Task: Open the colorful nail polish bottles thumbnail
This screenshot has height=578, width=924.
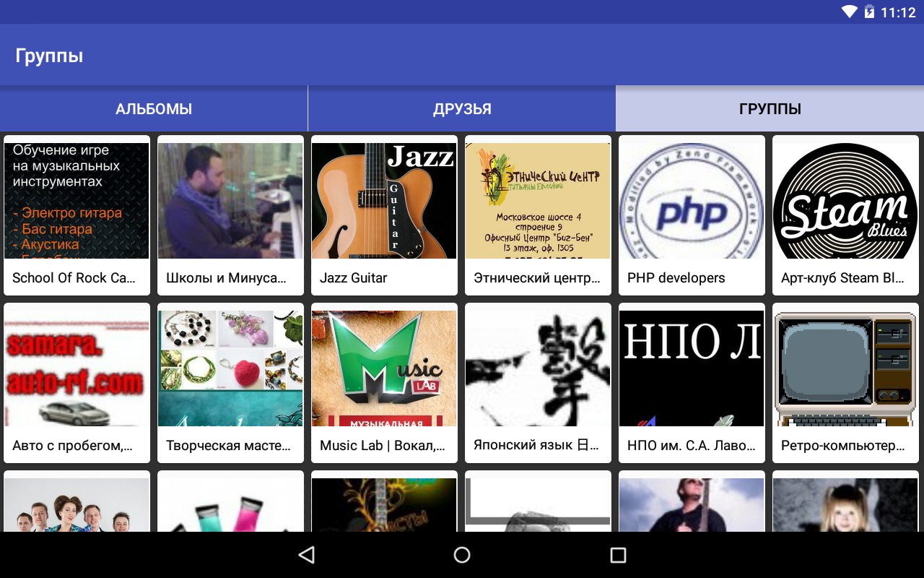Action: coord(230,505)
